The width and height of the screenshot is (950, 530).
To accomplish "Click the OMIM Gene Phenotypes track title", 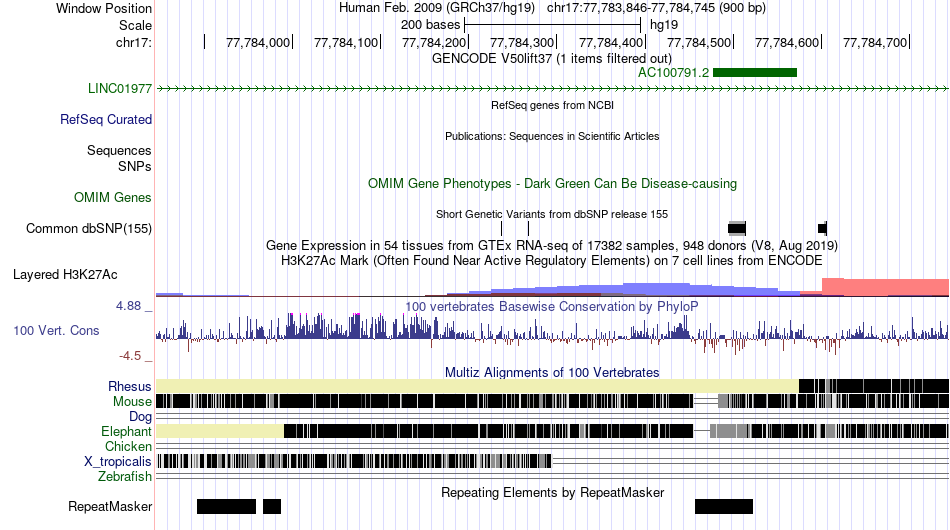I will (553, 184).
